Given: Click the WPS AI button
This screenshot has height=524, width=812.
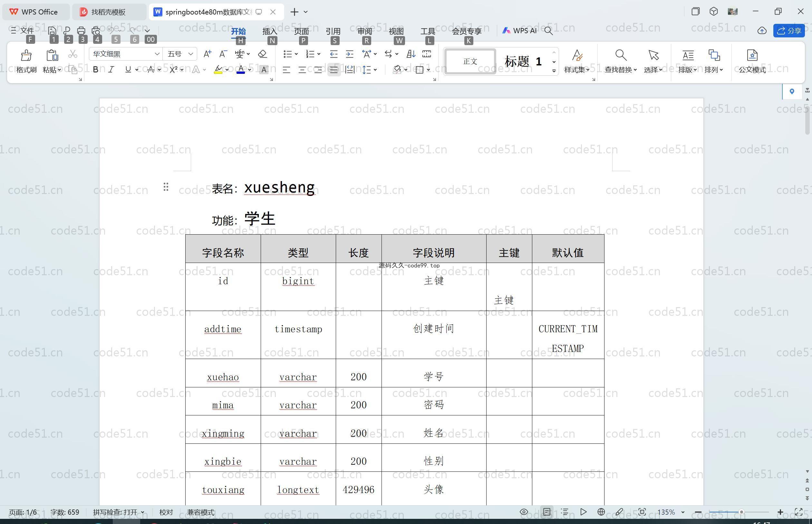Looking at the screenshot, I should tap(519, 31).
